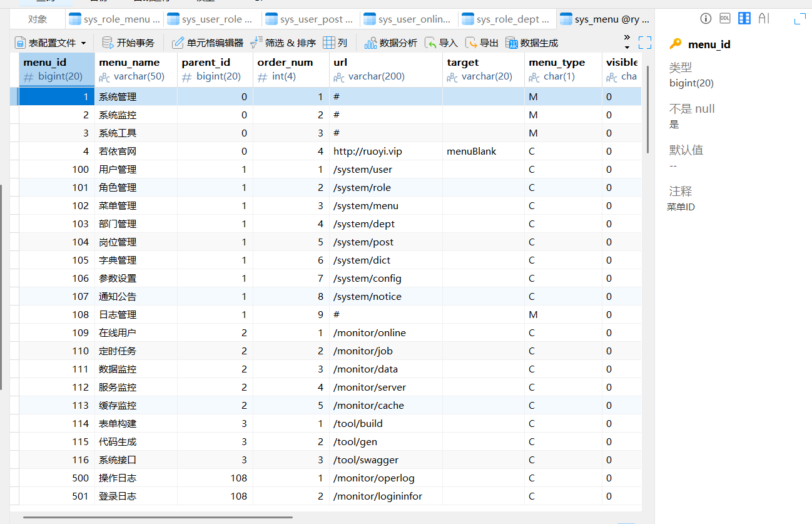Switch to the sys_user_role tab
The width and height of the screenshot is (812, 524).
tap(213, 19)
